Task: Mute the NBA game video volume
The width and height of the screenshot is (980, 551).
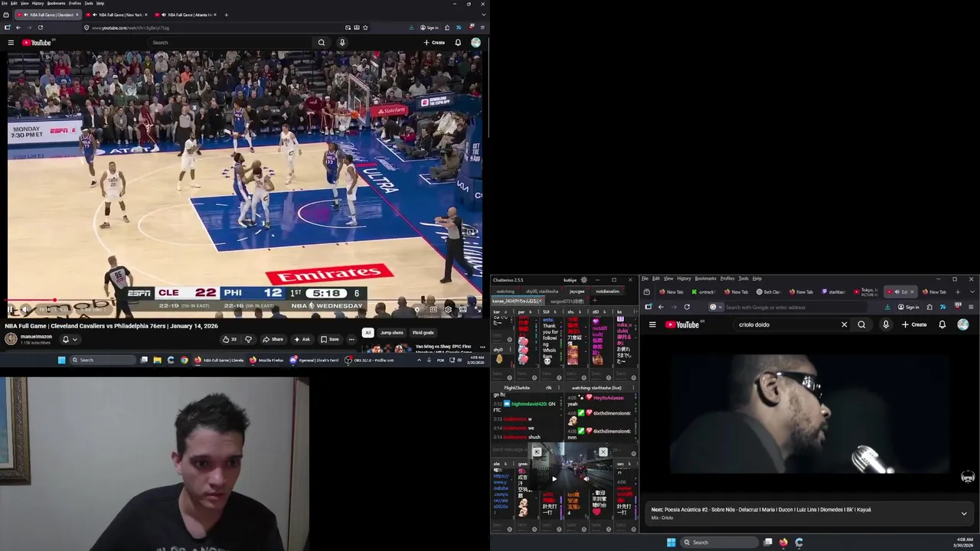Action: 25,309
